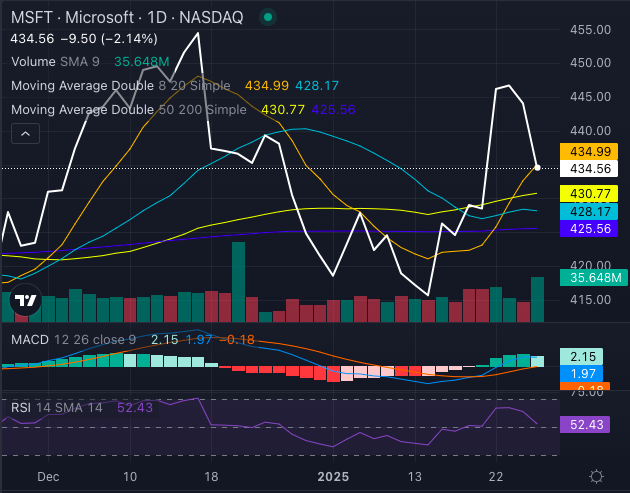Screen dimensions: 630x493
Task: Click the white last-price dot on the line
Action: pyautogui.click(x=538, y=167)
